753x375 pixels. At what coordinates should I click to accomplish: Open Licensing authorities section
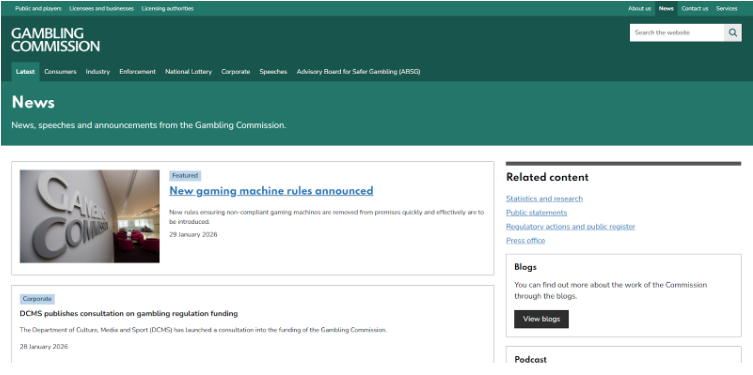point(168,9)
